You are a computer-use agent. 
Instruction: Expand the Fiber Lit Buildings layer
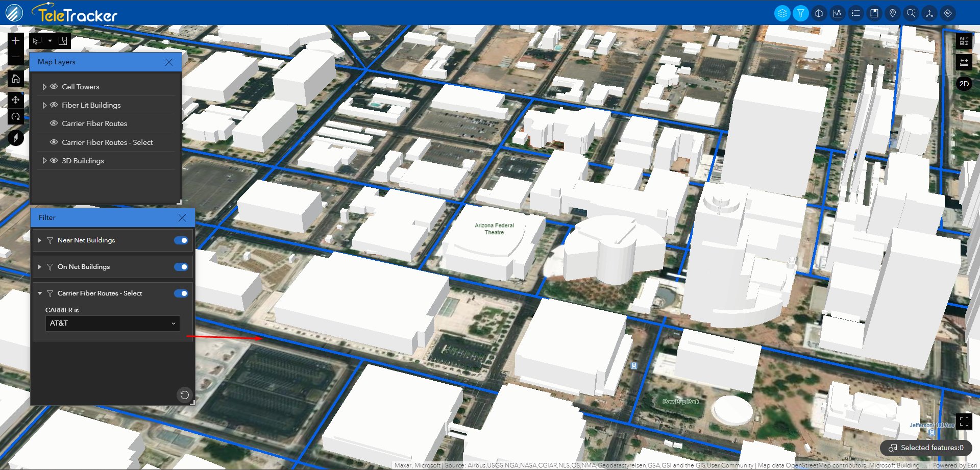coord(44,106)
